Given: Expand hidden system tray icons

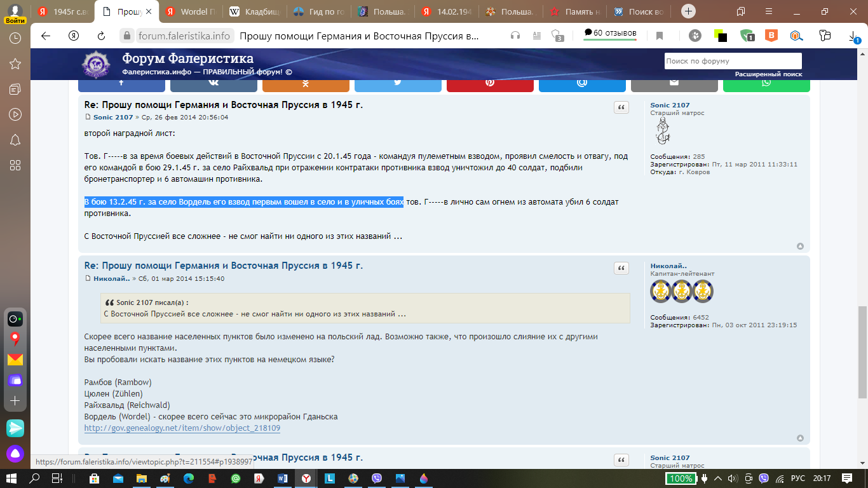Looking at the screenshot, I should tap(717, 478).
